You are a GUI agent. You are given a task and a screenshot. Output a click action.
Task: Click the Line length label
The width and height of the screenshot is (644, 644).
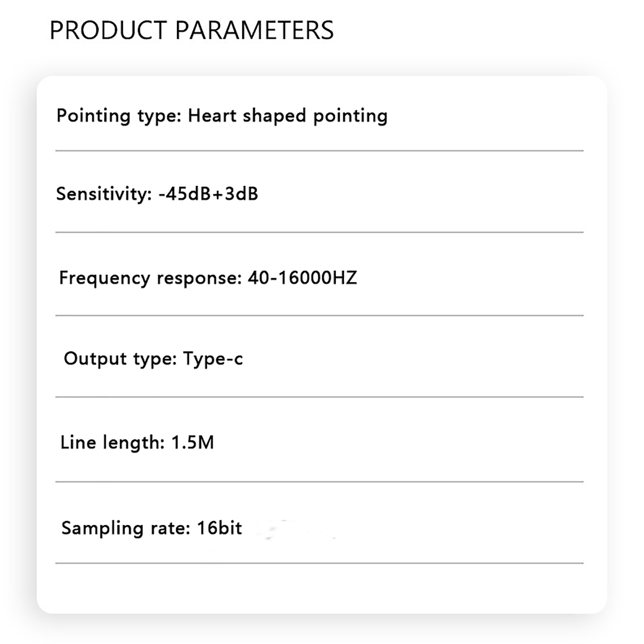coord(112,442)
